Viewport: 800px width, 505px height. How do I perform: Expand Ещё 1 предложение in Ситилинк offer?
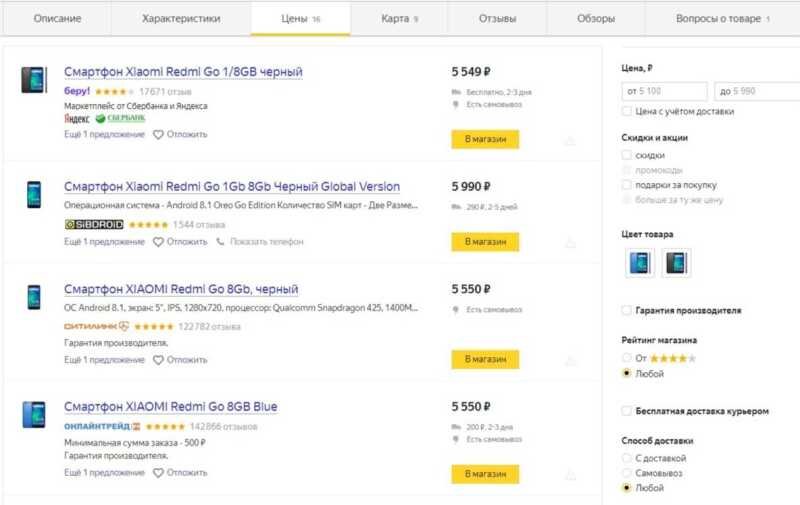coord(105,360)
